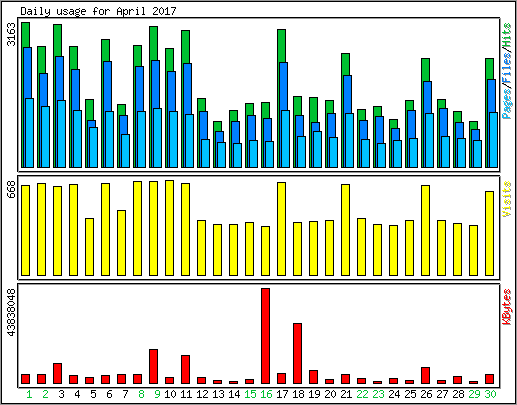Click the 3163 axis value on the hits chart
The width and height of the screenshot is (517, 405).
pyautogui.click(x=12, y=34)
